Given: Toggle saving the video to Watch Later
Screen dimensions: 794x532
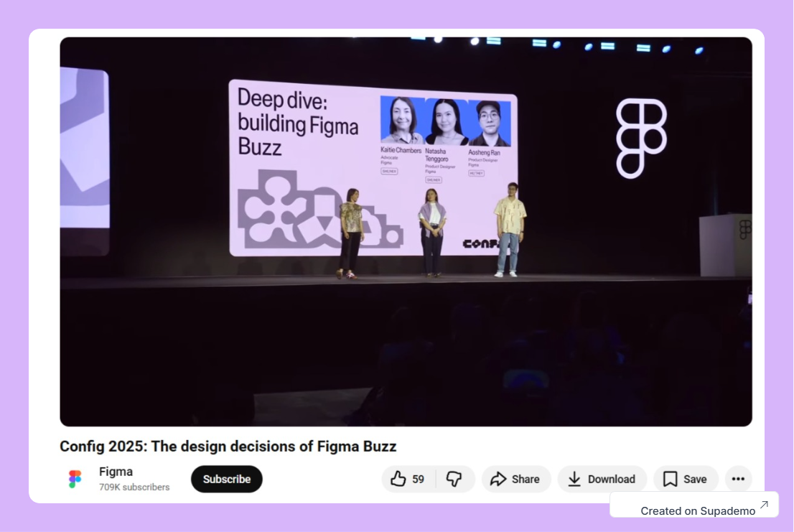Looking at the screenshot, I should pos(686,479).
